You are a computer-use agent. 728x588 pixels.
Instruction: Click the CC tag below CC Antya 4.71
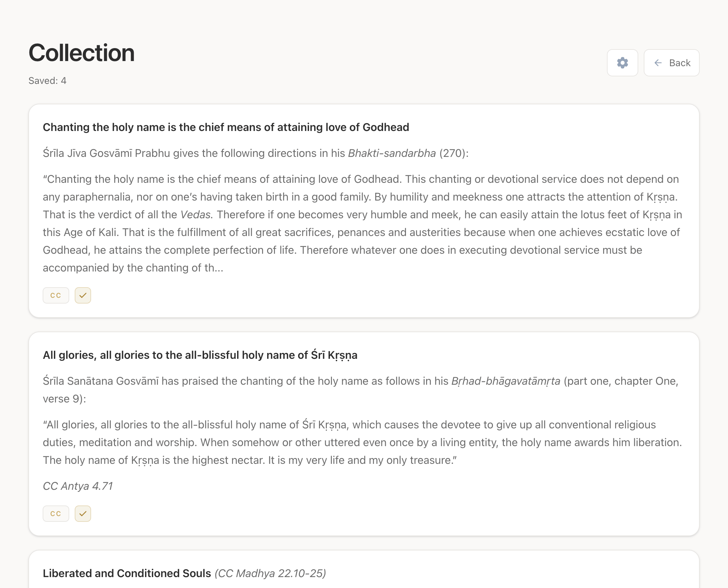coord(56,514)
